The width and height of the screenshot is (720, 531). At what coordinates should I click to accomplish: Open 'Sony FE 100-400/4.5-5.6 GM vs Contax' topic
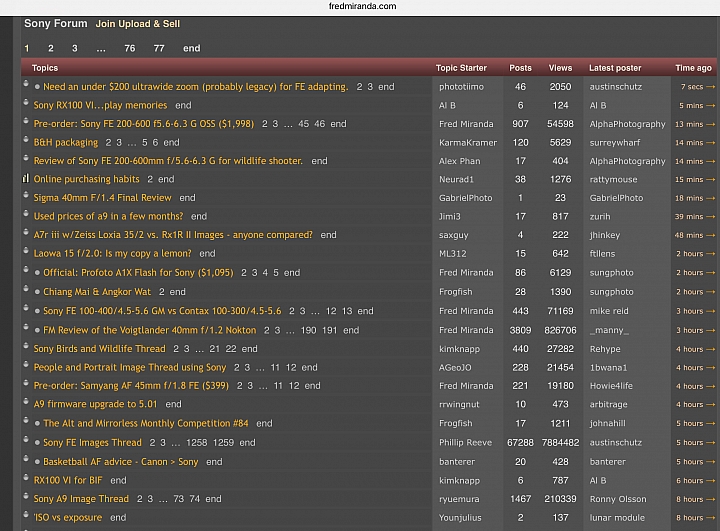162,311
